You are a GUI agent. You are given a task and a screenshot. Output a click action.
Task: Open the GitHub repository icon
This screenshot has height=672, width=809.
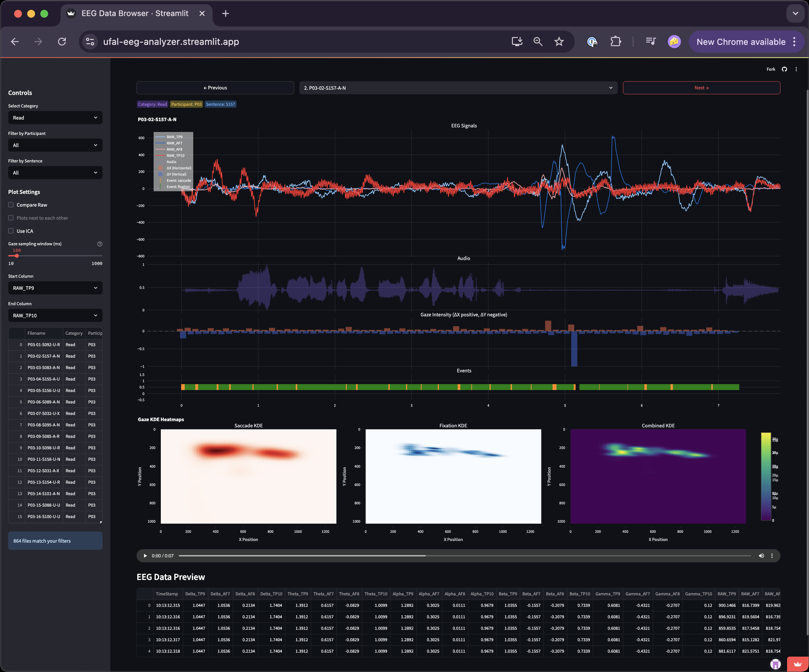[x=784, y=69]
